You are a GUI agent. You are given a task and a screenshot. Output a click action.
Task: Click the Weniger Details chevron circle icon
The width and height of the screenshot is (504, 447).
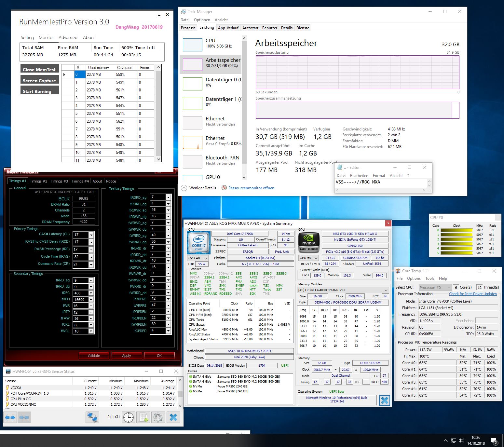184,188
